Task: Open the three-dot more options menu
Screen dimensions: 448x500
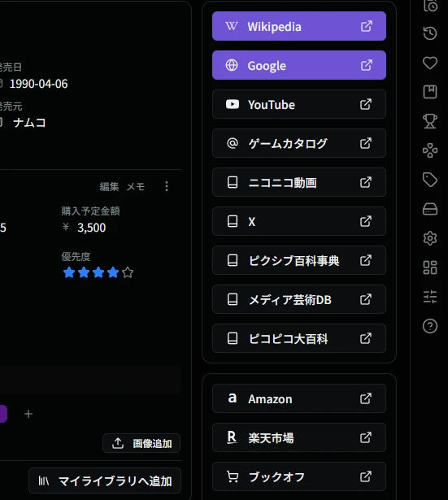Action: click(x=167, y=186)
